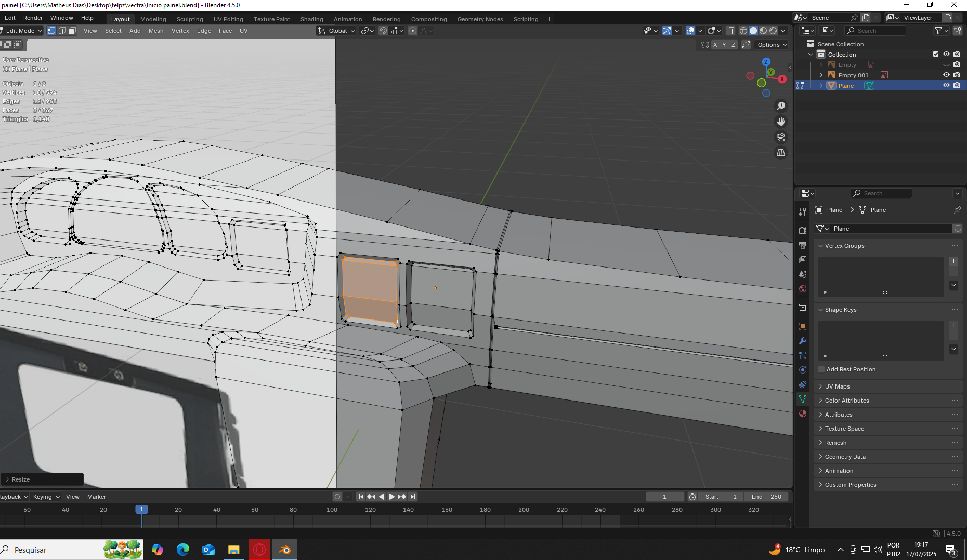Image resolution: width=967 pixels, height=560 pixels.
Task: Enable the Add Rest Position checkbox
Action: pyautogui.click(x=821, y=369)
